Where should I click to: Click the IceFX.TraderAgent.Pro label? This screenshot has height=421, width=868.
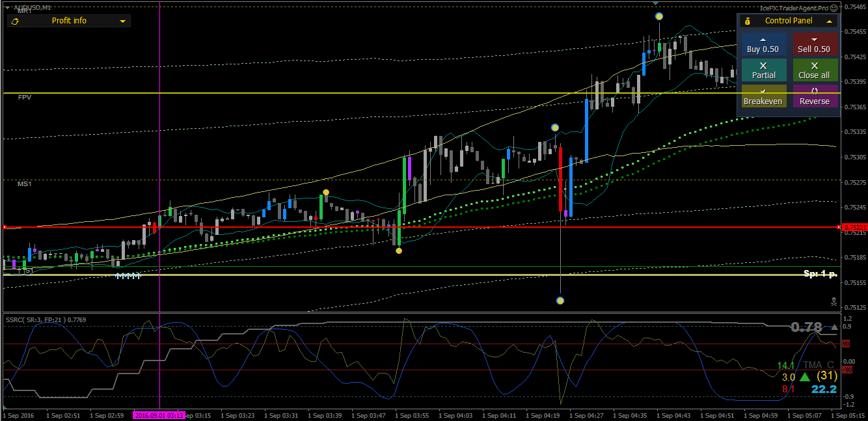coord(794,8)
